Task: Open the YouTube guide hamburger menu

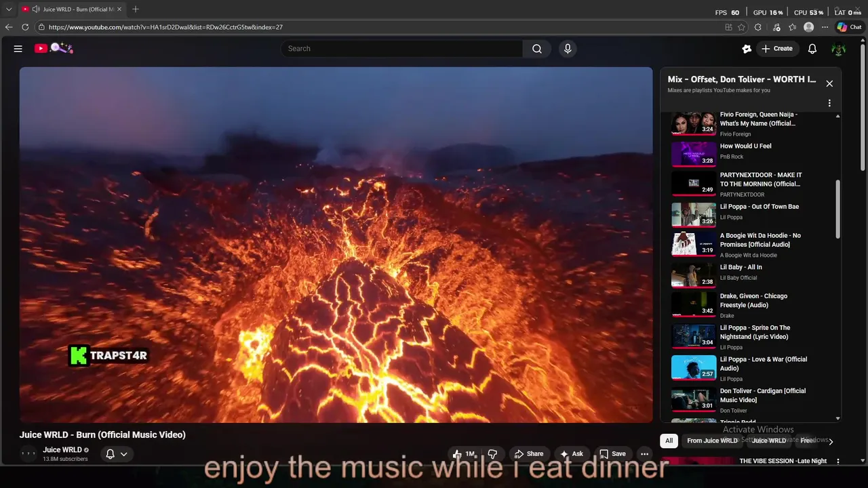Action: [x=18, y=49]
